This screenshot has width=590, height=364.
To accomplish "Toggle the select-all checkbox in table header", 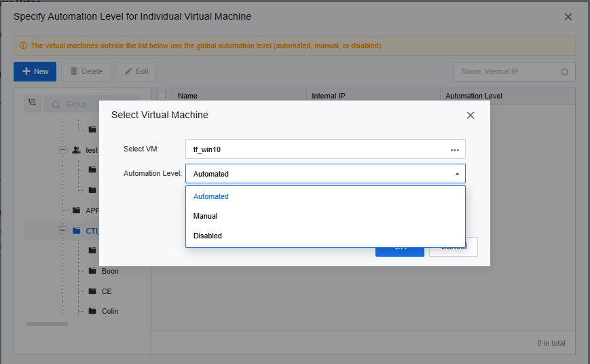I will [162, 96].
